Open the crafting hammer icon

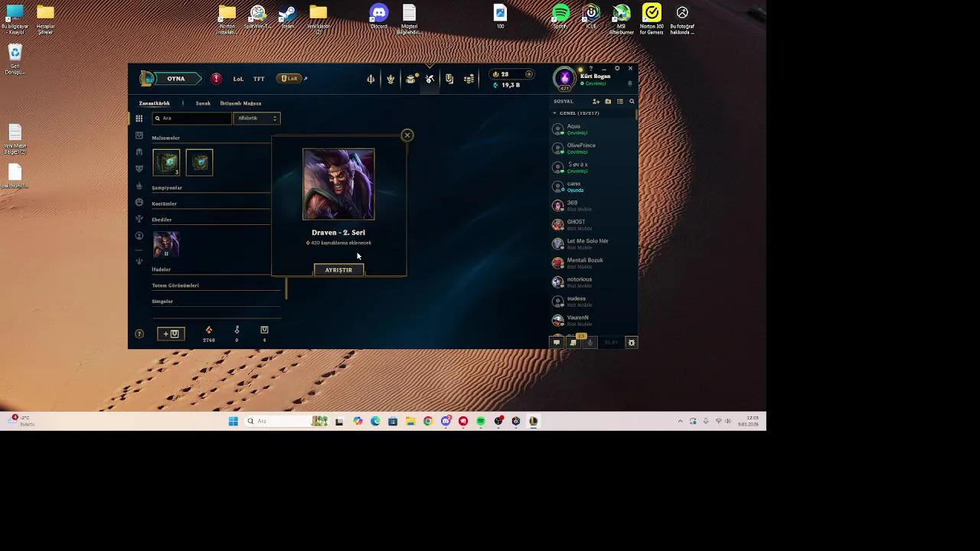tap(430, 79)
